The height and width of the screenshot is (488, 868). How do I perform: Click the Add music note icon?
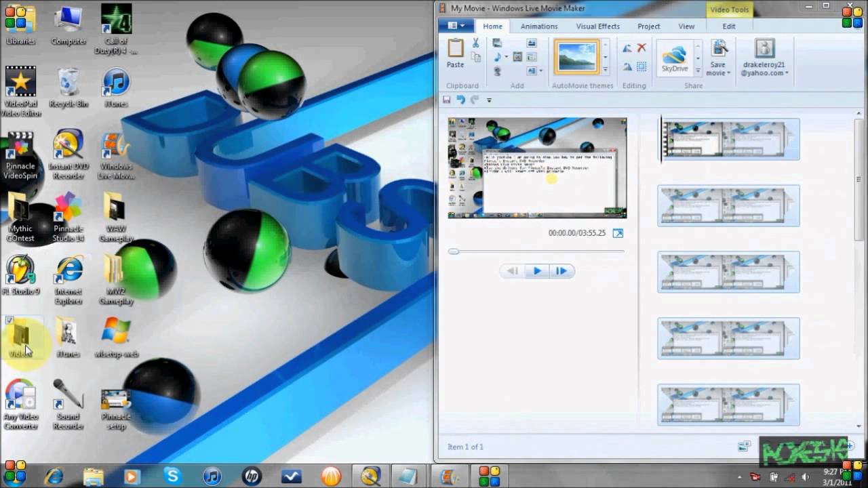click(x=496, y=57)
